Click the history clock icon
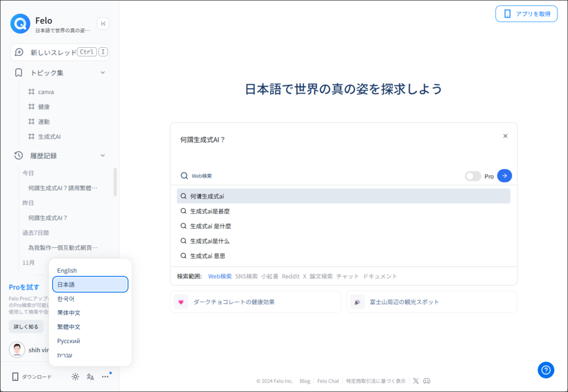 coord(18,156)
